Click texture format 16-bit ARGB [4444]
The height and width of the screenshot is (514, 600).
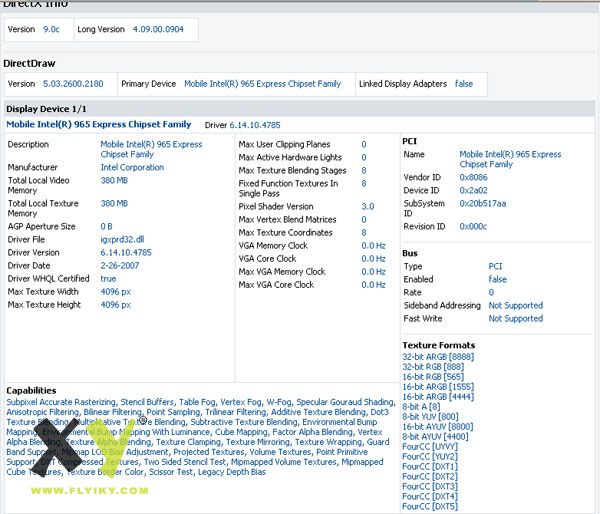(438, 397)
